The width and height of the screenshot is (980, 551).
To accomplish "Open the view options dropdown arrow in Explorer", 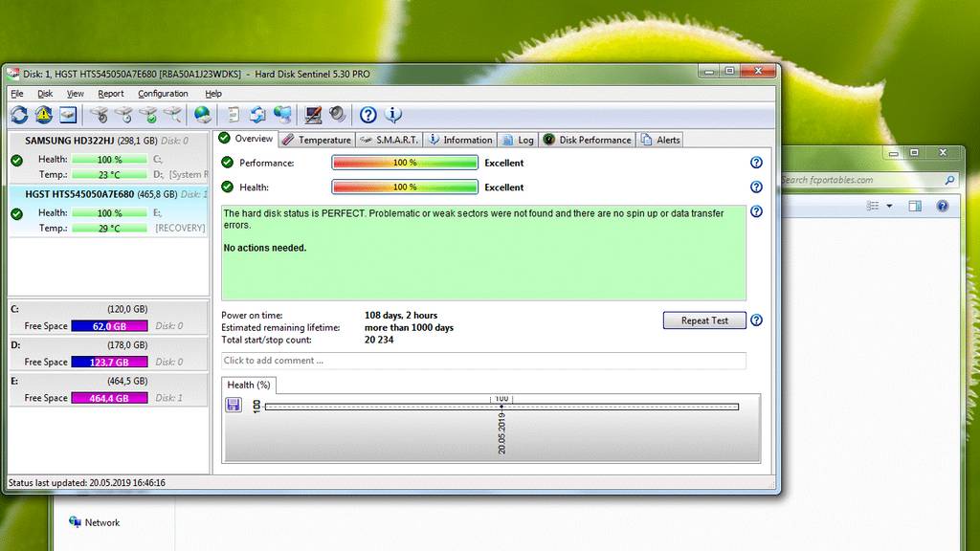I will [889, 207].
